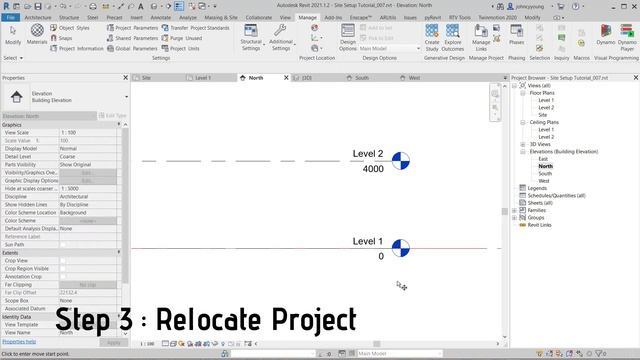Expand the Groups tree node

point(515,218)
